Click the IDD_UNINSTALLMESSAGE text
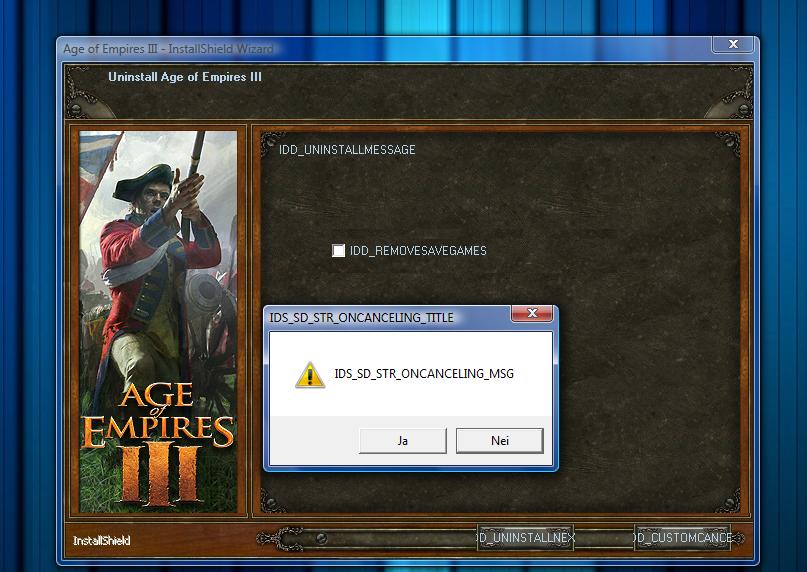 coord(347,150)
